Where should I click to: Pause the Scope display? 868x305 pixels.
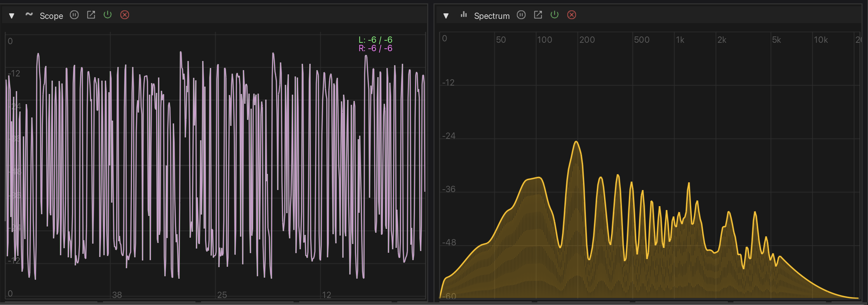coord(74,15)
